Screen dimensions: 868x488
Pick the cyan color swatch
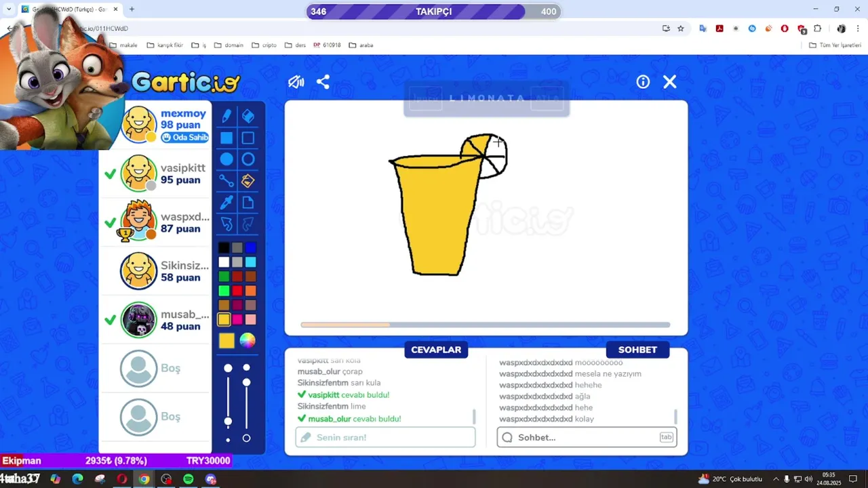[x=251, y=262]
